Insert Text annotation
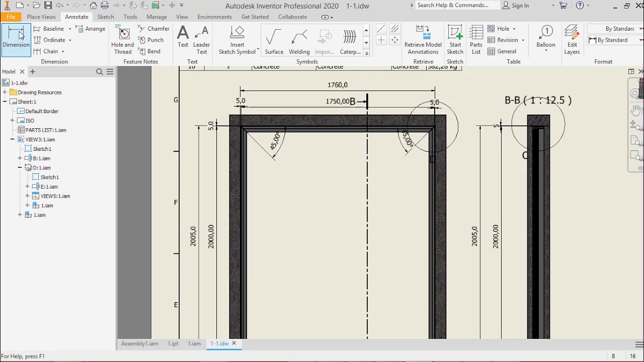 [x=183, y=38]
